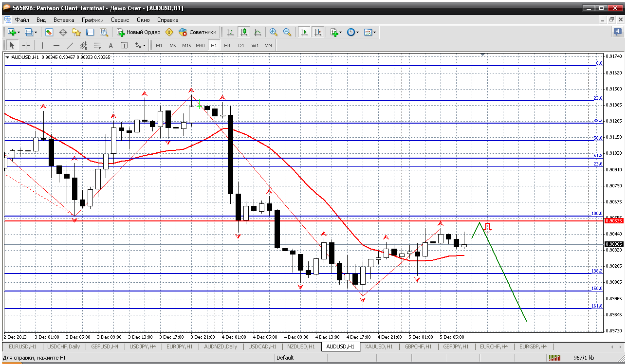This screenshot has height=364, width=627.
Task: Switch timeframe to MN
Action: click(x=268, y=45)
